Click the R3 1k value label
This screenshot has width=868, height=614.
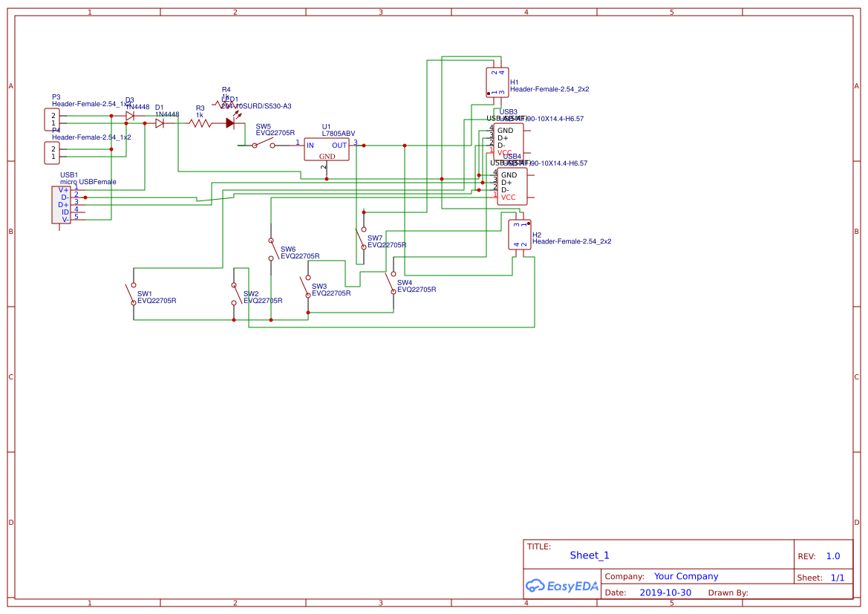coord(199,115)
